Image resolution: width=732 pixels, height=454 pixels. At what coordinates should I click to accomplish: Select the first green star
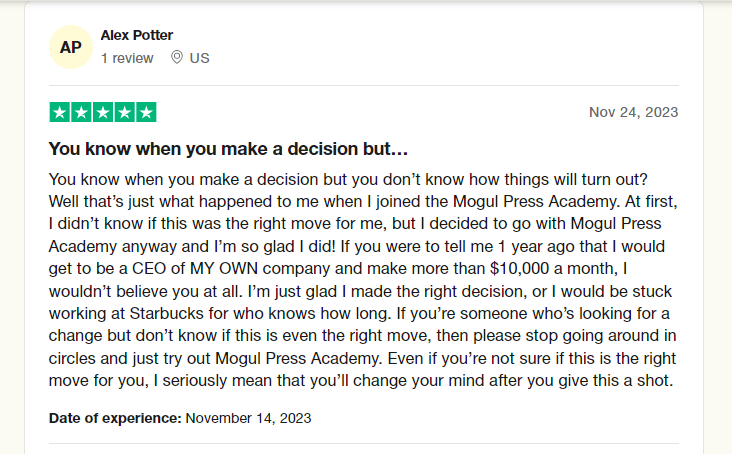[x=59, y=112]
